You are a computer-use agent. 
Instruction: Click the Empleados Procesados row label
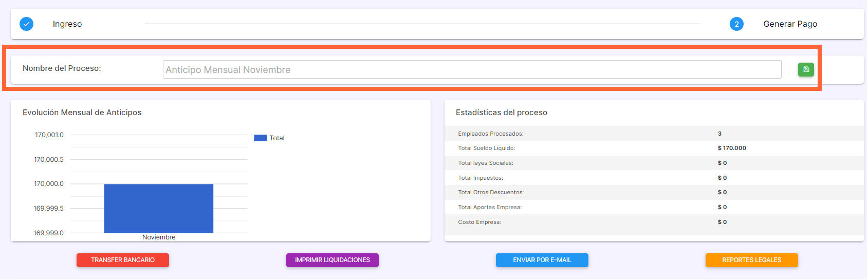(491, 134)
